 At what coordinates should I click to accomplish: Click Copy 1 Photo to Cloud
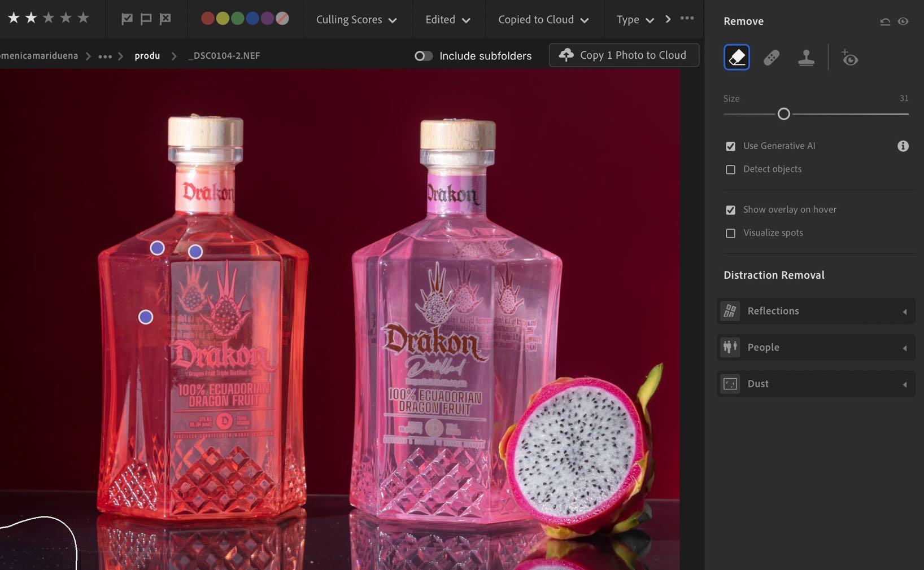pos(624,55)
